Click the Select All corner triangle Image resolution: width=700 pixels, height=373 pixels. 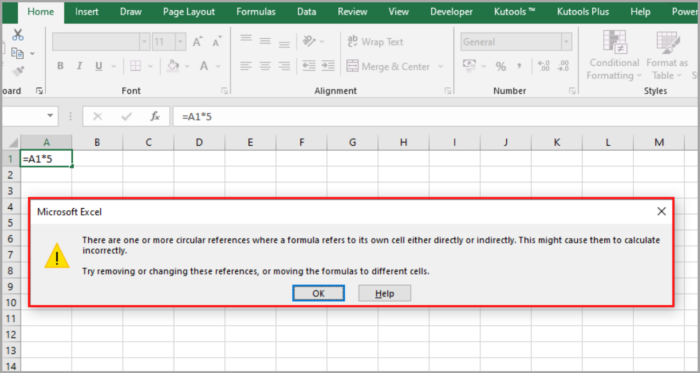coord(13,143)
